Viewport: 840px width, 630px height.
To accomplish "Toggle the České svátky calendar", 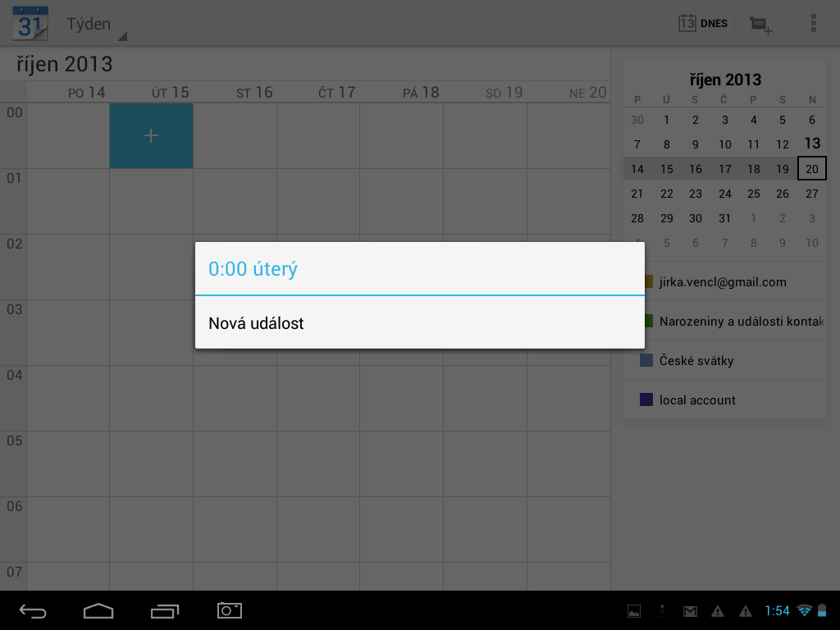I will [696, 361].
